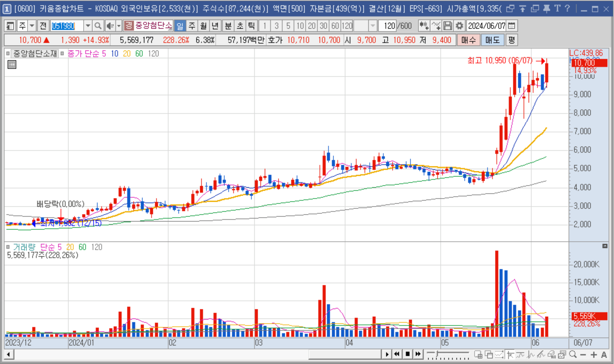The height and width of the screenshot is (364, 614).
Task: Select the 60 interval button
Action: pos(335,26)
